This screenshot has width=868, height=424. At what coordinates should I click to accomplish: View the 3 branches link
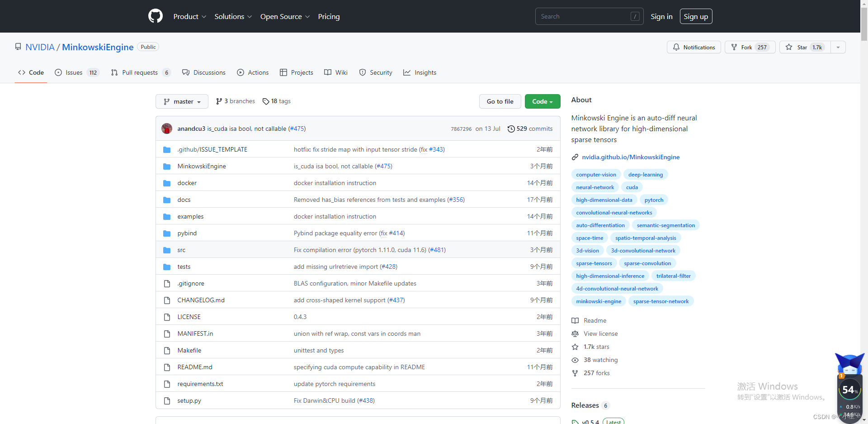click(236, 101)
